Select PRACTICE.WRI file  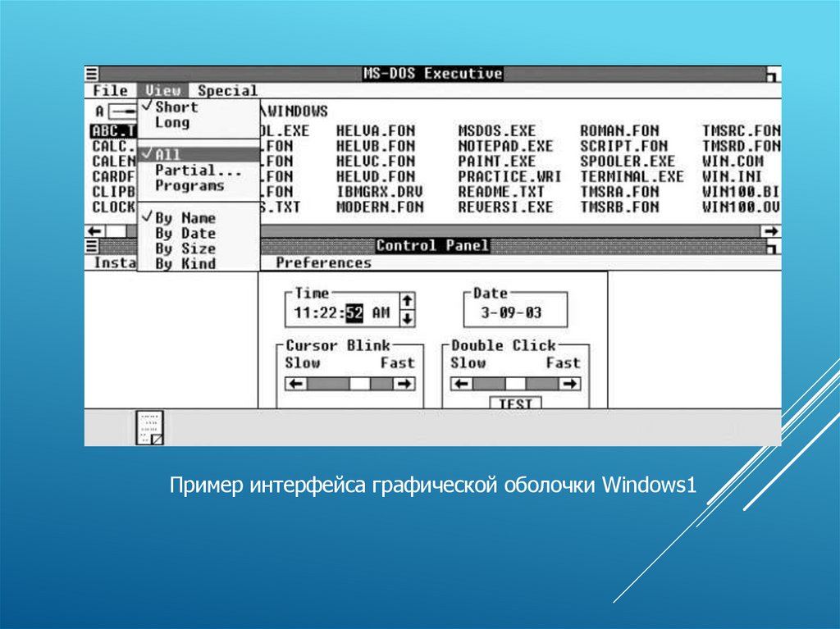509,176
